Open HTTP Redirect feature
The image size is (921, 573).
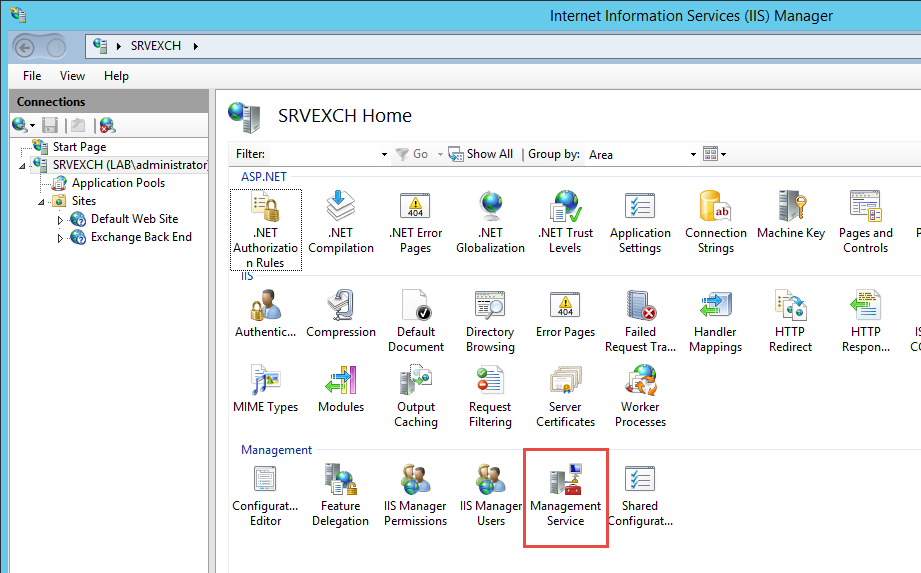(x=791, y=321)
